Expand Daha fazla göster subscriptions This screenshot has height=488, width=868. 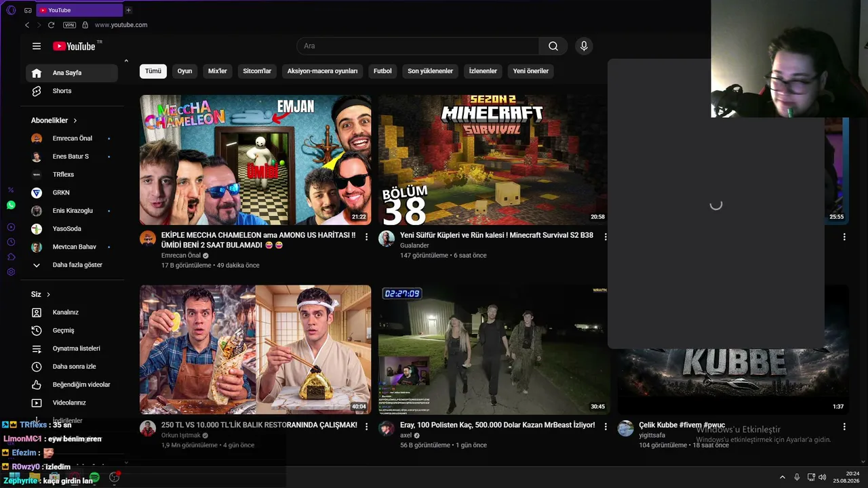(x=72, y=265)
